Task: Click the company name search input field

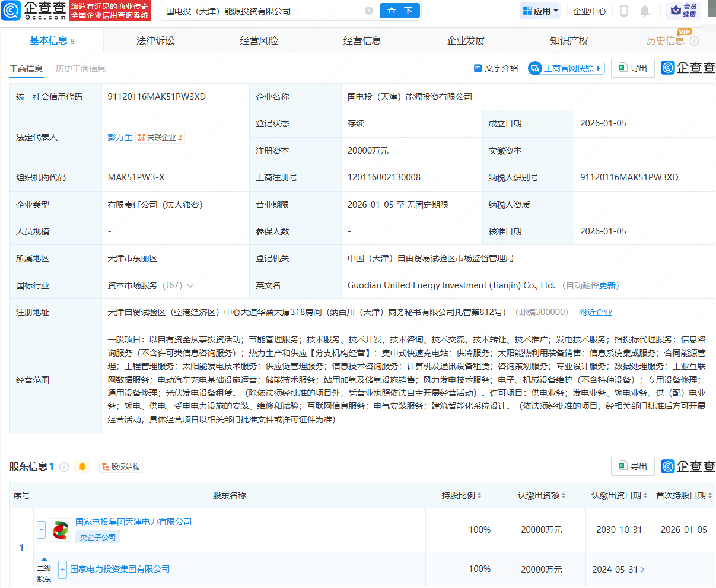Action: (x=261, y=11)
